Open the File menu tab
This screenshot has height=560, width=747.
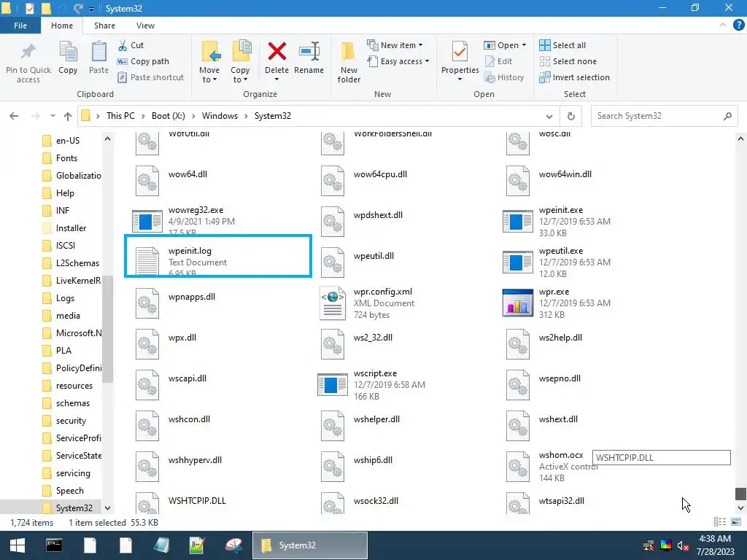point(20,26)
